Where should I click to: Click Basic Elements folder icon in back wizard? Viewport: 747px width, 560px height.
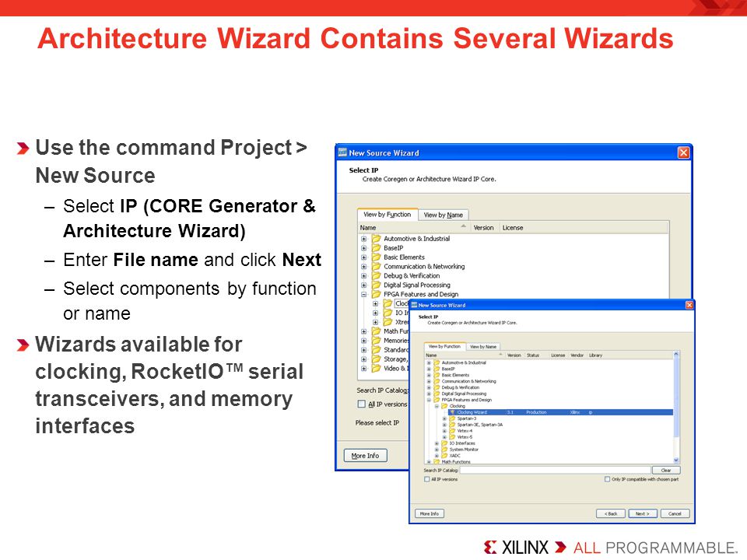tap(377, 257)
